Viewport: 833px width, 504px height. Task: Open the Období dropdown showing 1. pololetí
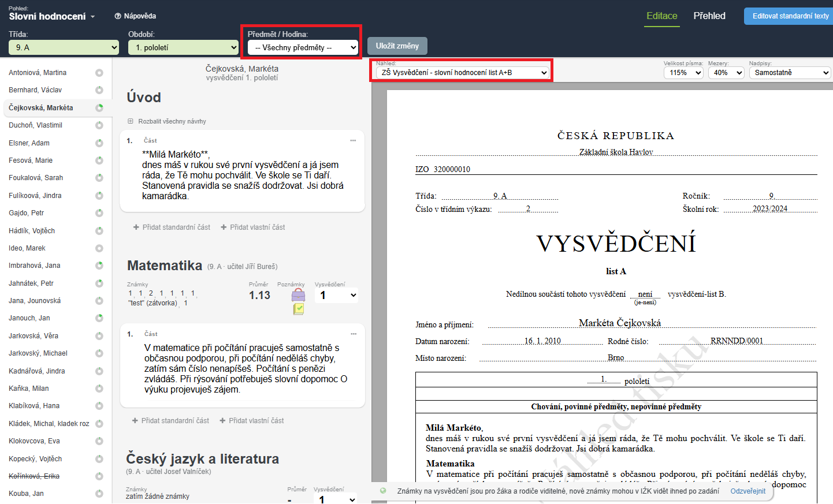coord(183,47)
